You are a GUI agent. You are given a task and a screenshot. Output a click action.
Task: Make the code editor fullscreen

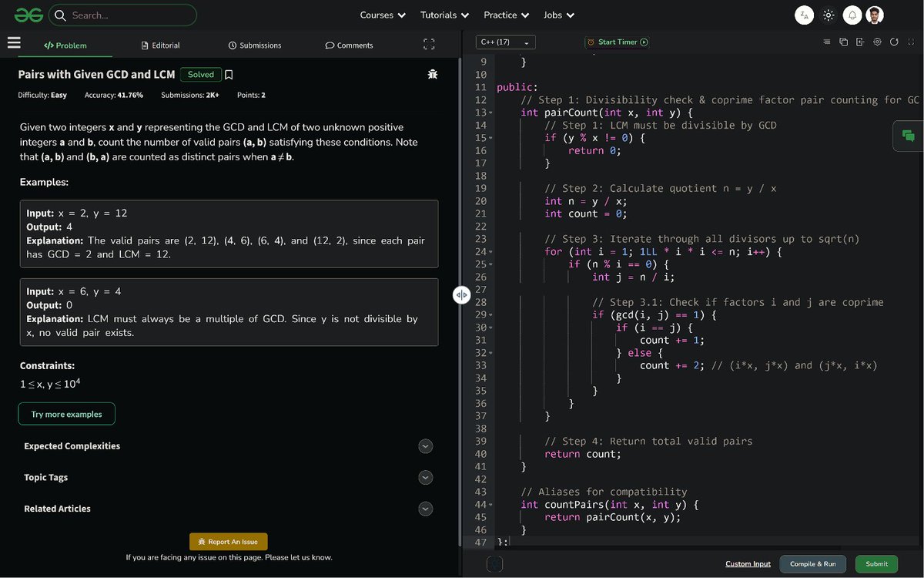point(911,42)
